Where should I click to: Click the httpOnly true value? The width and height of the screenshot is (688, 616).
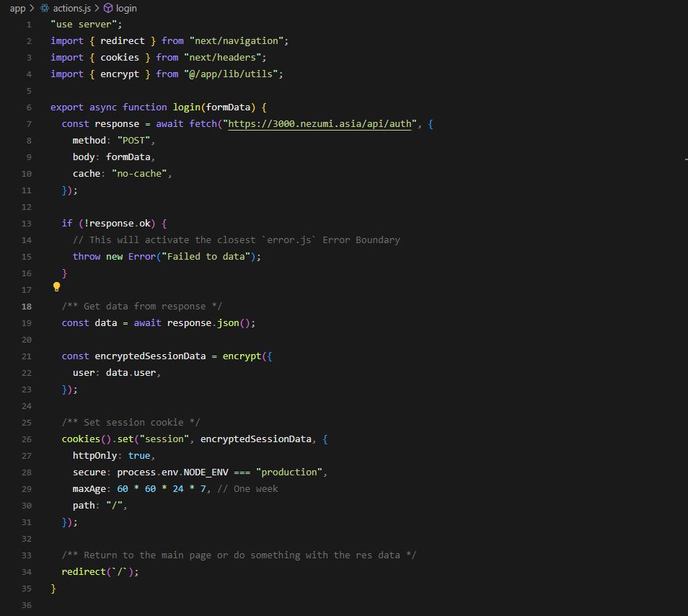[x=139, y=455]
